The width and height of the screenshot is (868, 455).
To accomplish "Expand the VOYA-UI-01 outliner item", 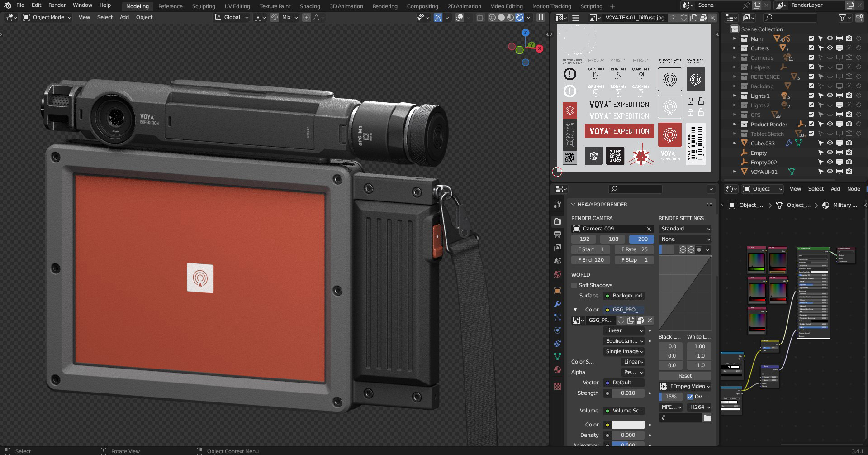I will [x=735, y=172].
